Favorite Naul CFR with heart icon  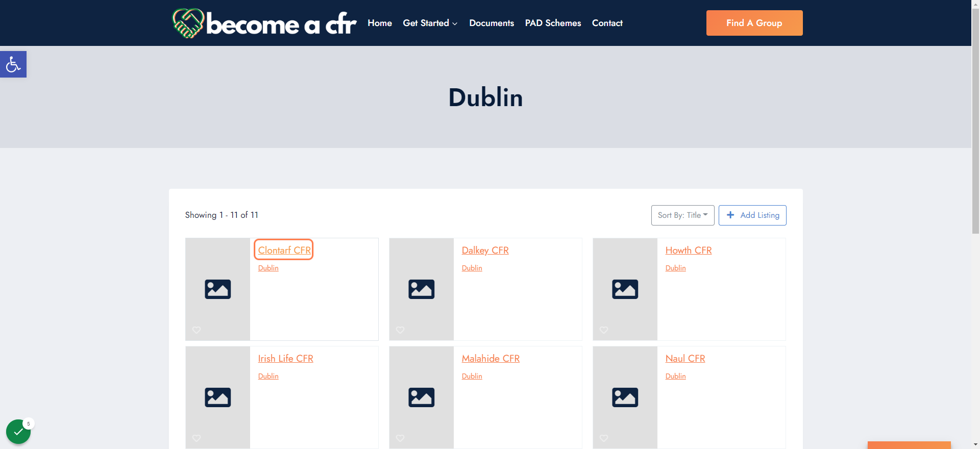(x=604, y=438)
